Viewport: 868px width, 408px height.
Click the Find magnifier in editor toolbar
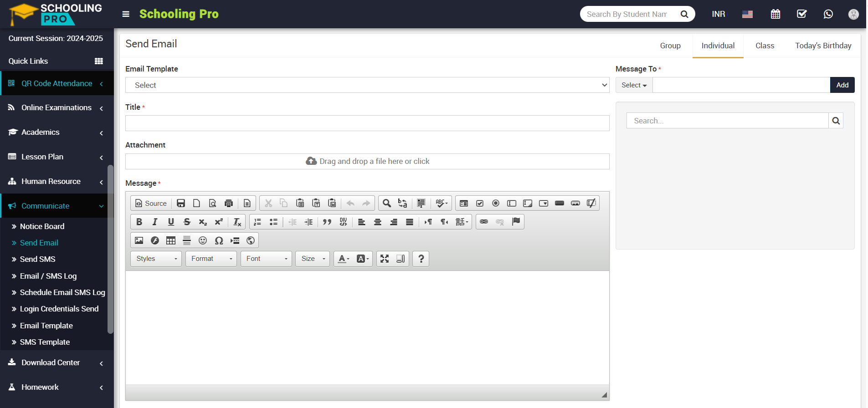386,203
